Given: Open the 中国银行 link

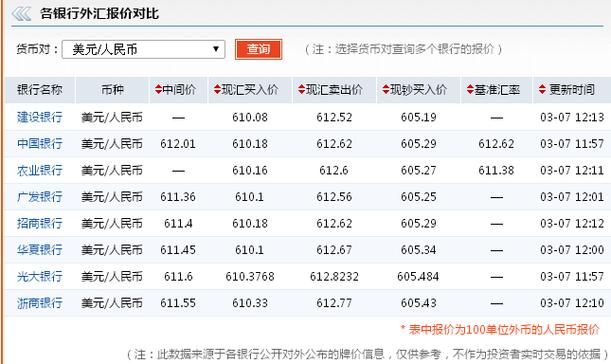Looking at the screenshot, I should coord(40,143).
